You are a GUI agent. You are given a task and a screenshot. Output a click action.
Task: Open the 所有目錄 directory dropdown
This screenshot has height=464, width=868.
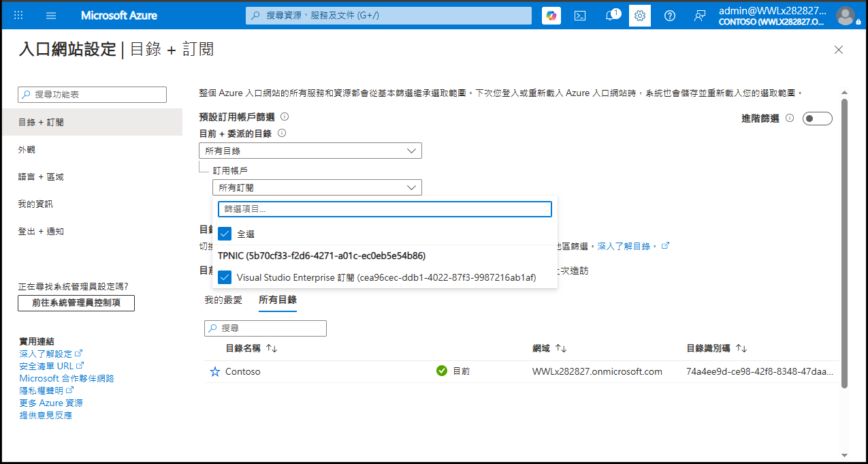(310, 151)
